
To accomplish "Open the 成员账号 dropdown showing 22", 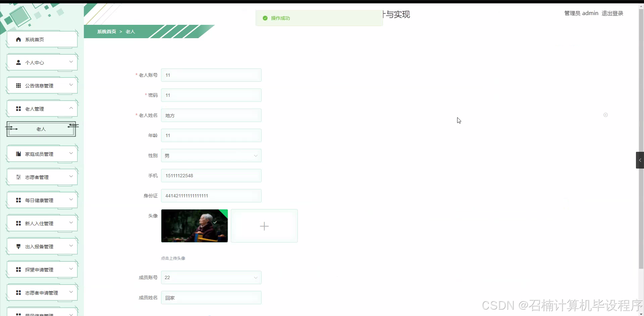I will point(211,277).
